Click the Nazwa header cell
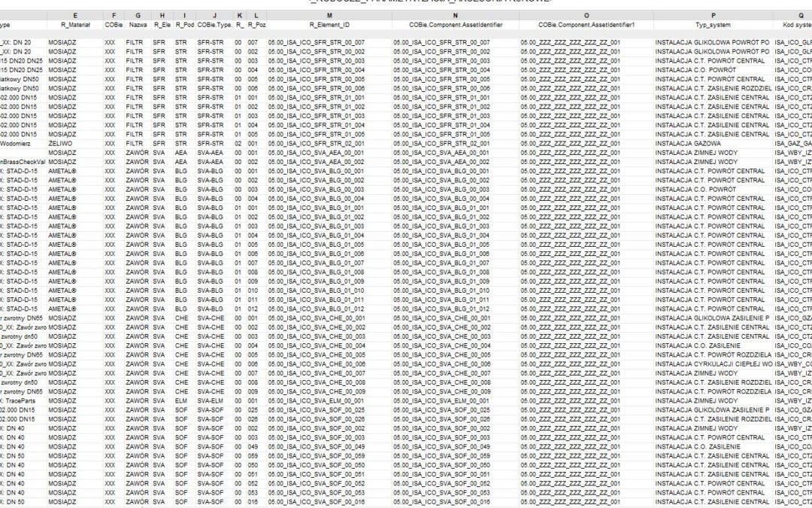Screen dimensions: 812x508 click(x=138, y=25)
